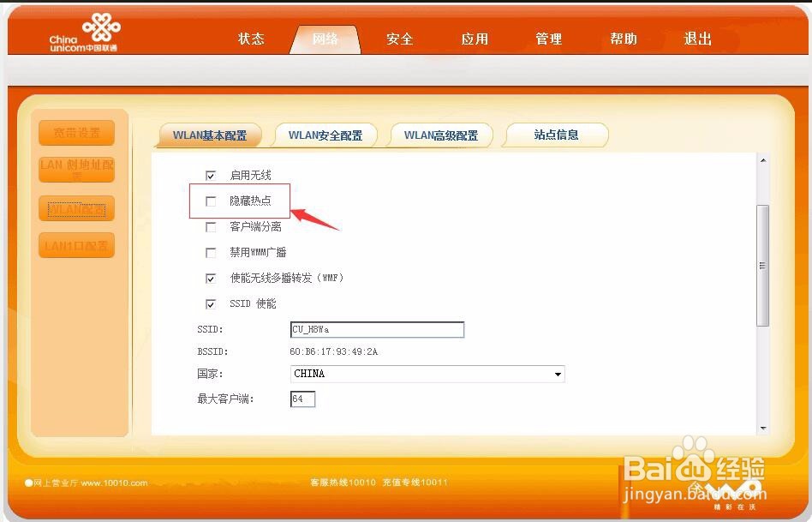Enable 禁用WMM广播
Image resolution: width=812 pixels, height=522 pixels.
(x=210, y=252)
